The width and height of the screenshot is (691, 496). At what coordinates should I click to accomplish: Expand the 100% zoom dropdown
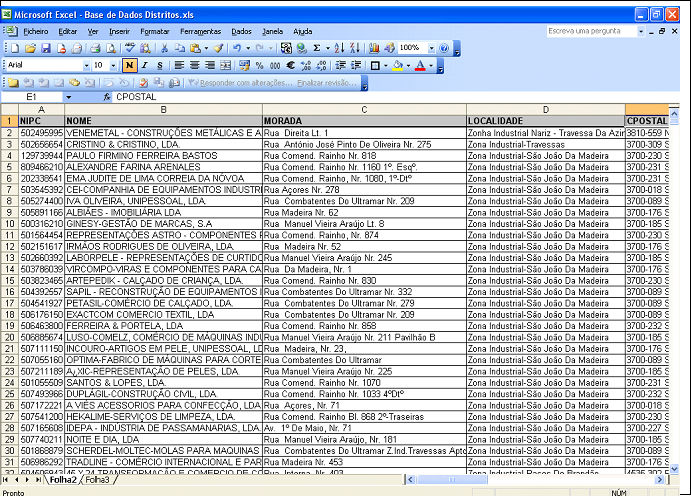(430, 48)
